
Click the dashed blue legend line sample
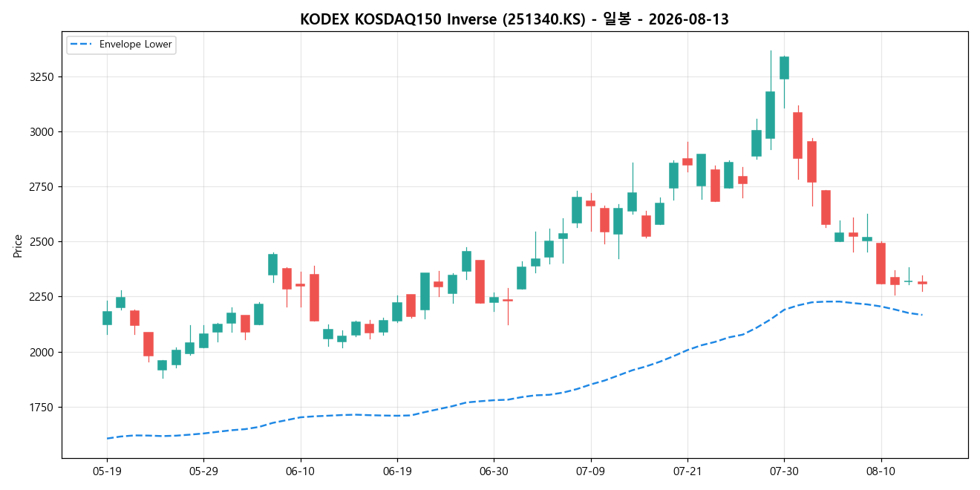point(82,45)
